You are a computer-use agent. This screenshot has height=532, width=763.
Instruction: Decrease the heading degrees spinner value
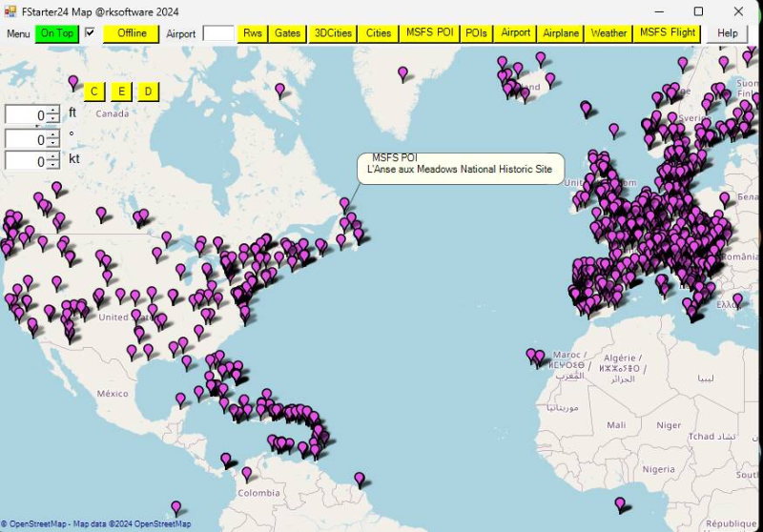pos(52,144)
